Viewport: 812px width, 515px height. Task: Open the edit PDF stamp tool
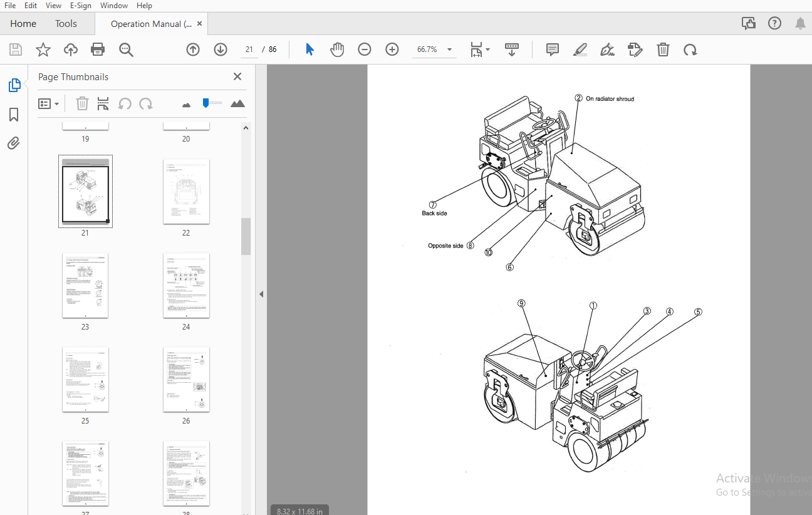coord(635,49)
